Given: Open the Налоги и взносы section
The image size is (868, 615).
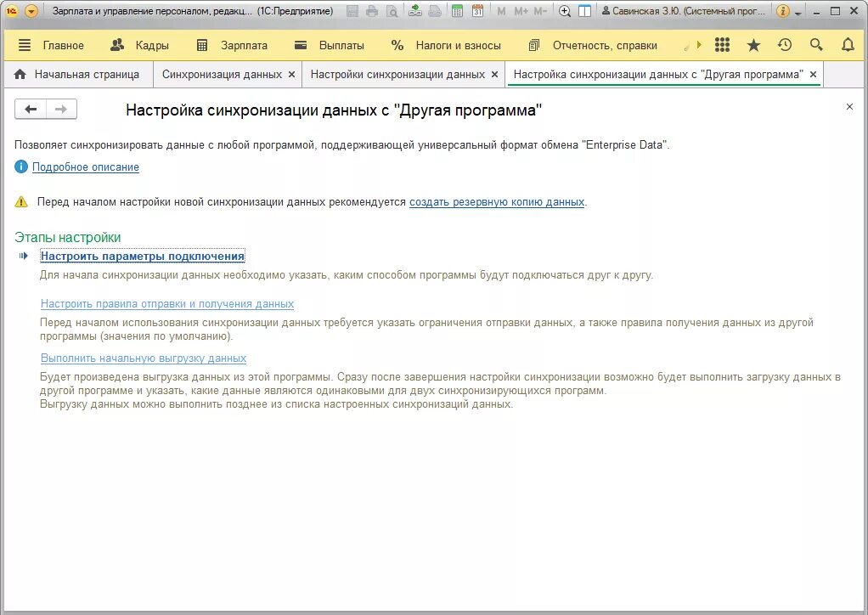Looking at the screenshot, I should tap(459, 45).
